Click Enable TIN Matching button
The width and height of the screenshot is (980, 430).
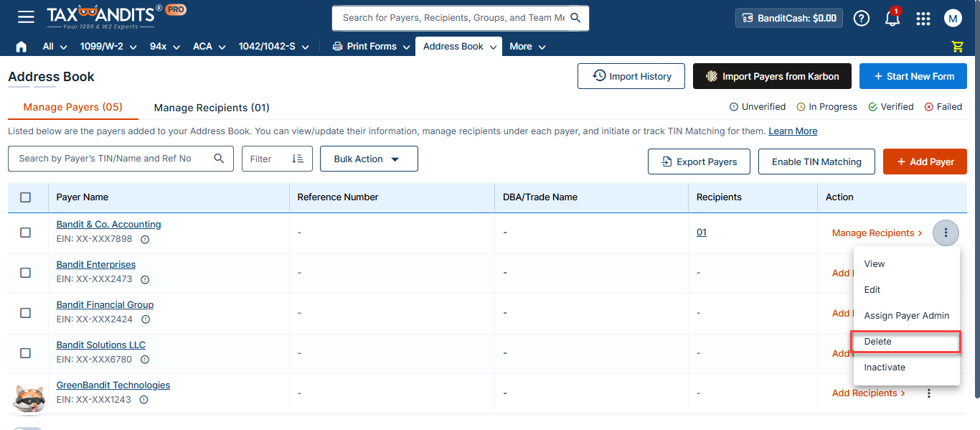[816, 162]
